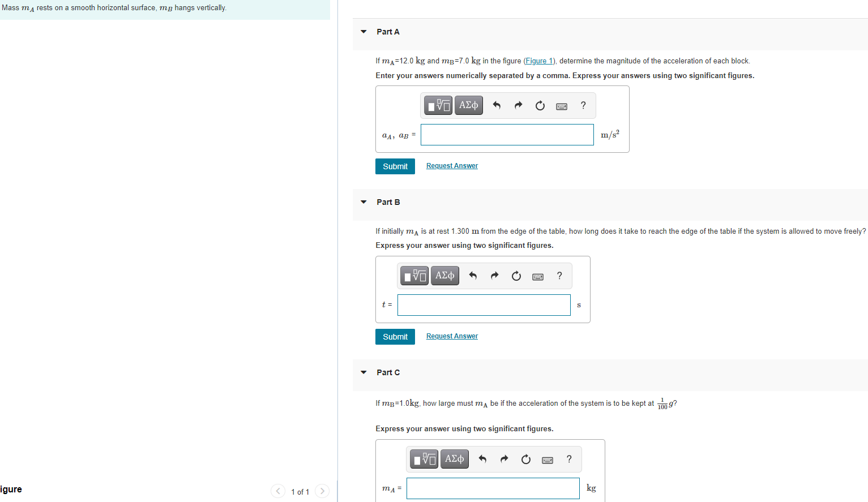
Task: Open the Greek letters palette in Part C
Action: (454, 459)
